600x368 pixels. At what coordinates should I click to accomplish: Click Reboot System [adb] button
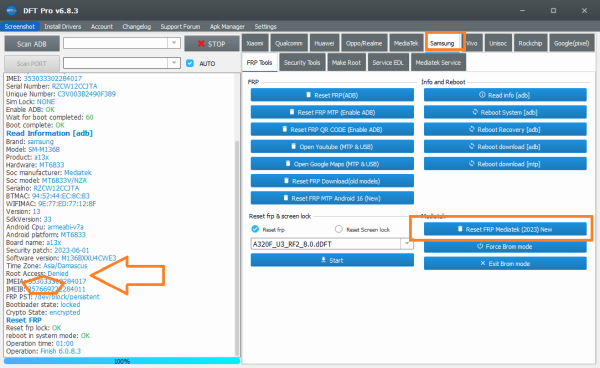505,112
